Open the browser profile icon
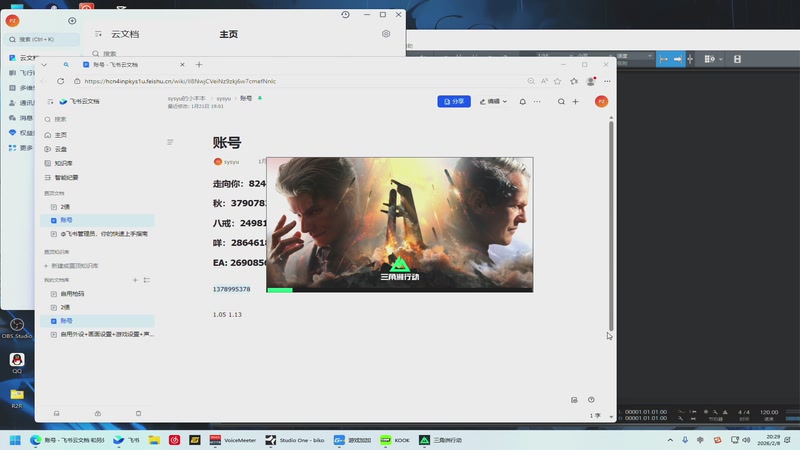800x450 pixels. [x=591, y=81]
